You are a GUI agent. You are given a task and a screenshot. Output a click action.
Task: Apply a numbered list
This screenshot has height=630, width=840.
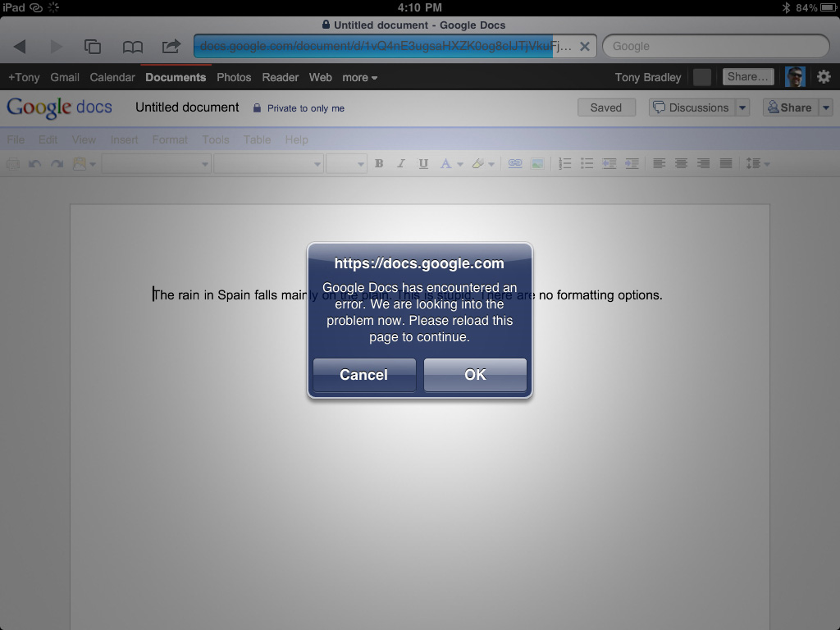[564, 163]
